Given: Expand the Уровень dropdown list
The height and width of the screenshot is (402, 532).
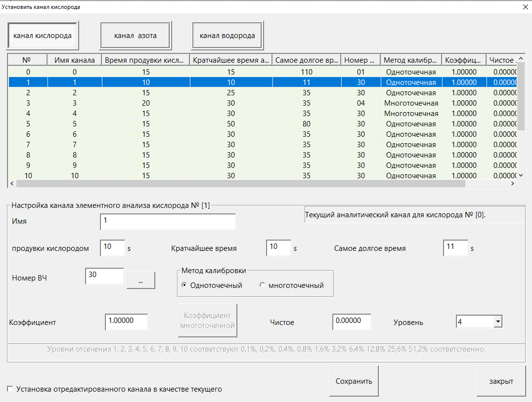Looking at the screenshot, I should (x=497, y=322).
